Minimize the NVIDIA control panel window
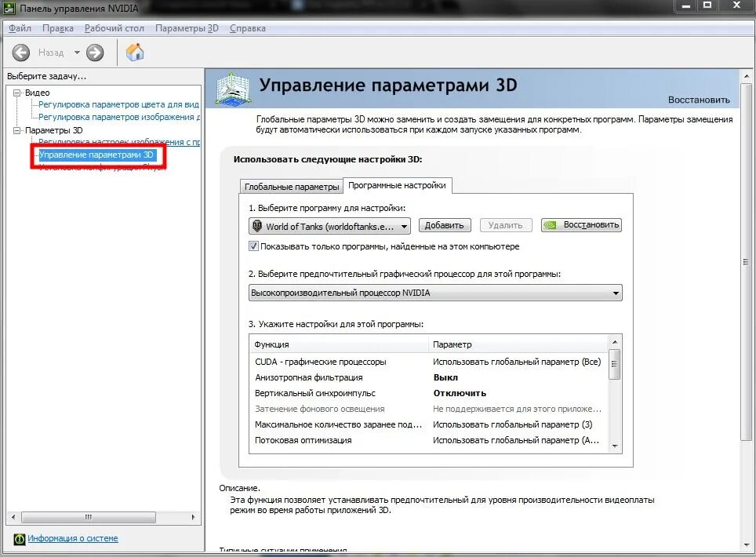The image size is (756, 557). tap(685, 5)
